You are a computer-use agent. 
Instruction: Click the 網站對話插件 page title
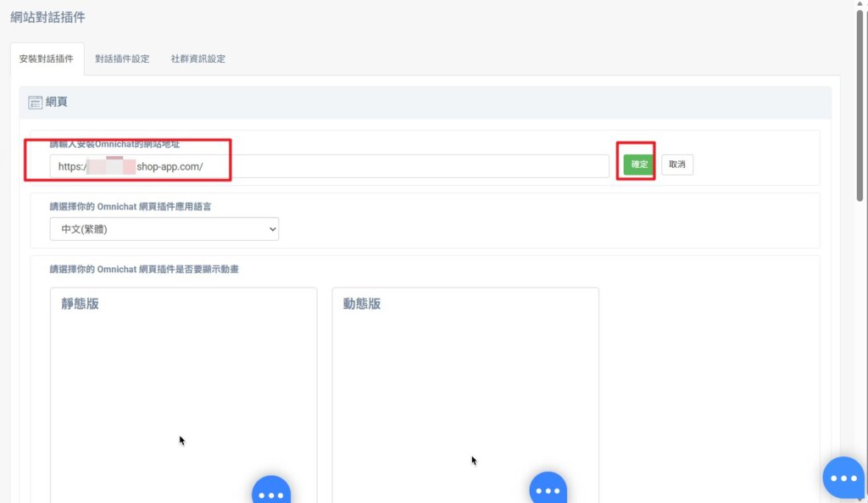click(47, 17)
